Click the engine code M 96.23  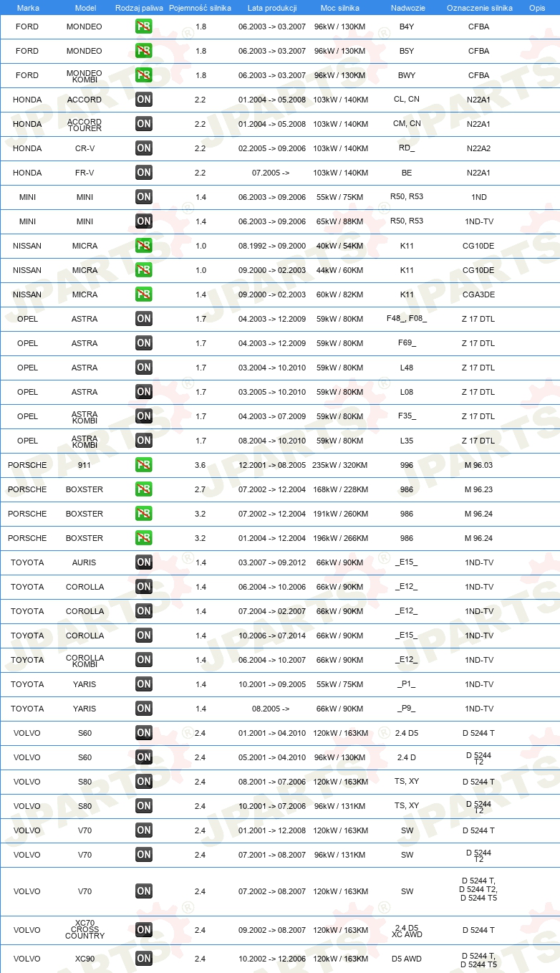478,489
